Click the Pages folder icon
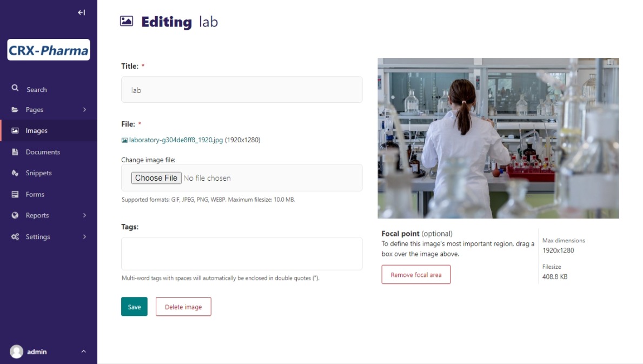 click(x=15, y=110)
